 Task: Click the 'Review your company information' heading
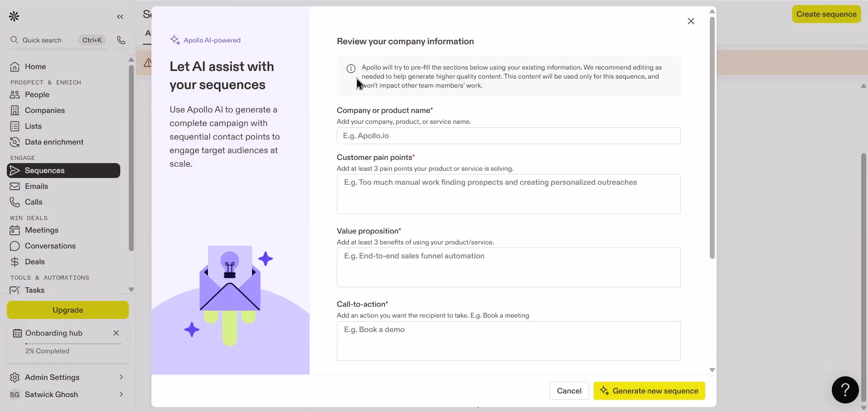tap(405, 42)
